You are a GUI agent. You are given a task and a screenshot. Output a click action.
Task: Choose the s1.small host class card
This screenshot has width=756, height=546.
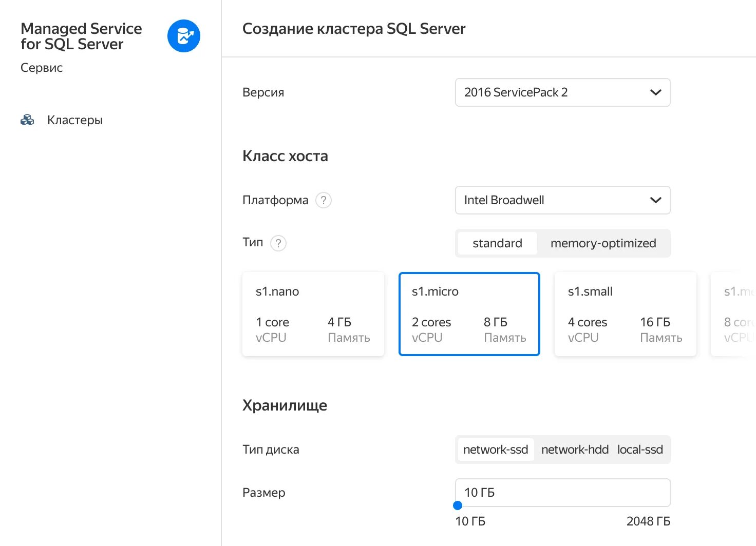click(626, 314)
